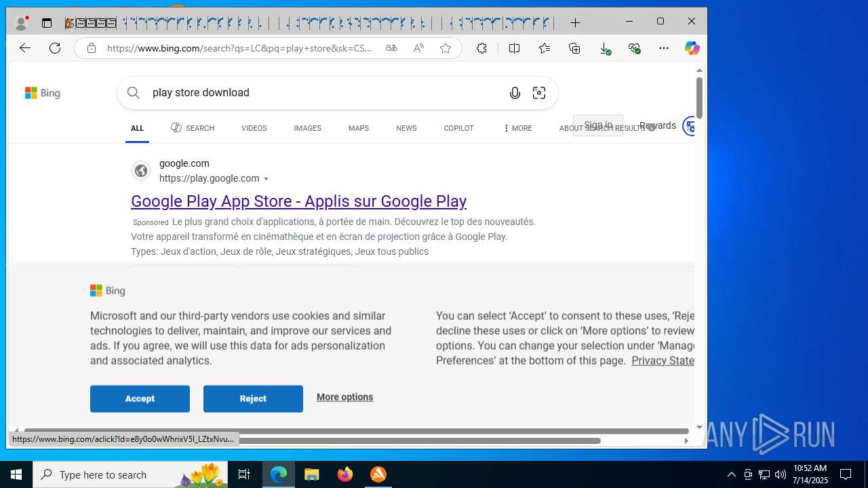This screenshot has height=488, width=868.
Task: Expand the play.google.com URL dropdown arrow
Action: click(x=267, y=179)
